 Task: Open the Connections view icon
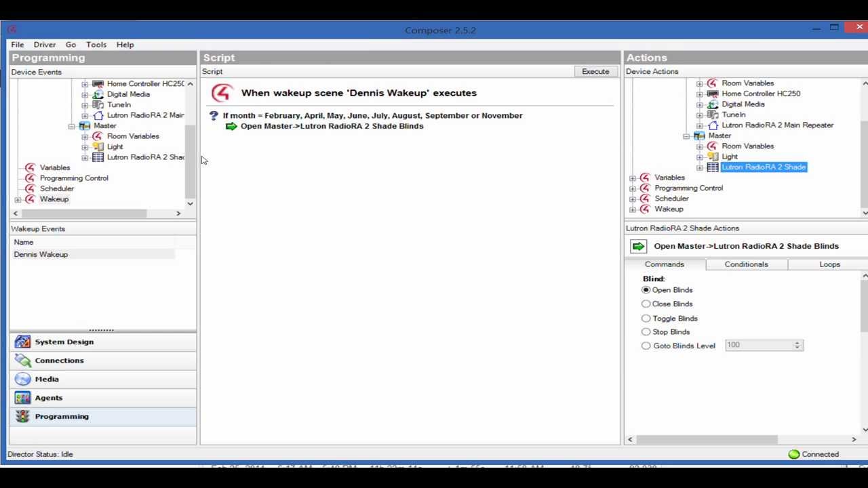coord(22,361)
